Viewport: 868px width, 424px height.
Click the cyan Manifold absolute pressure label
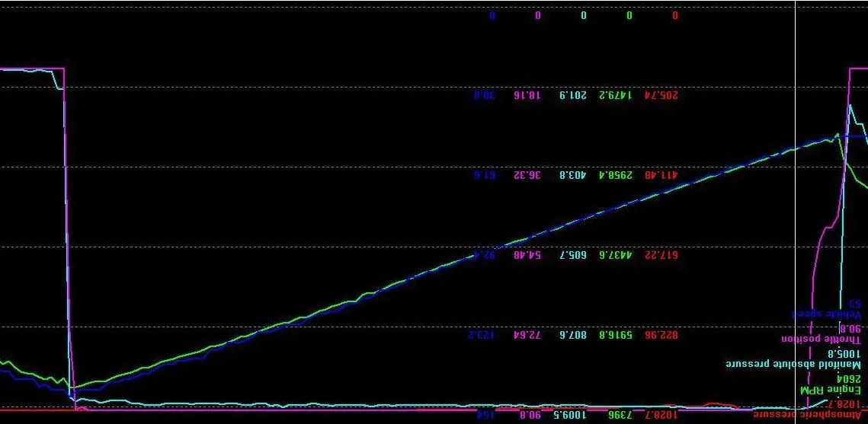click(793, 365)
